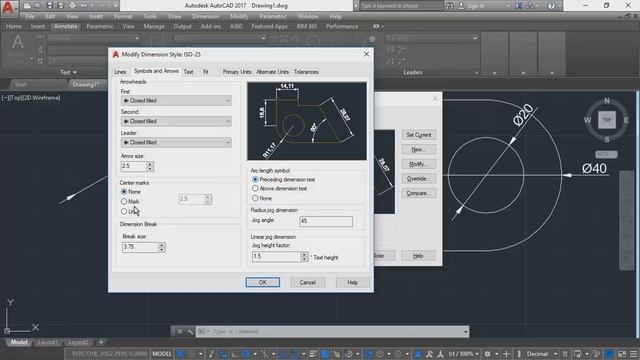
Task: Click Set Current in Dimension Style Manager
Action: pyautogui.click(x=419, y=135)
